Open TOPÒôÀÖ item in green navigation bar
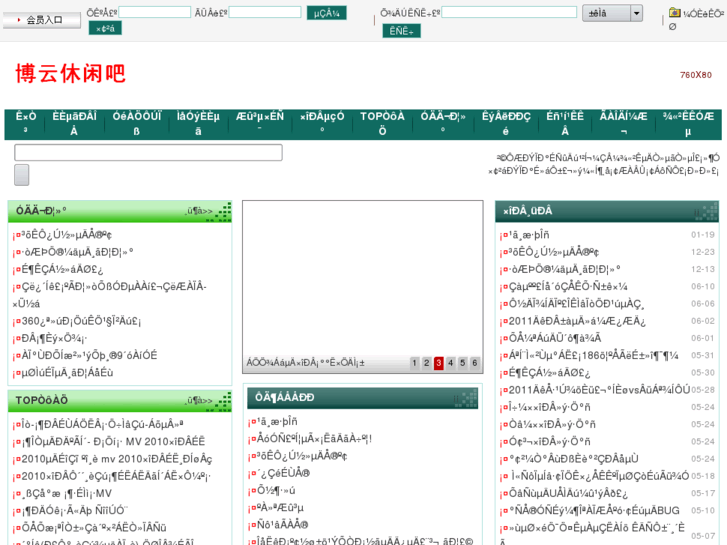Screen dimensions: 727x545 (383, 123)
